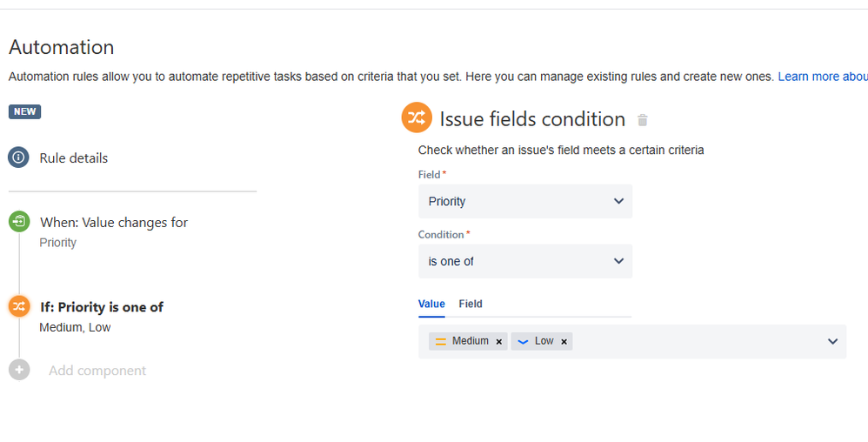This screenshot has height=442, width=868.
Task: Click the Low priority arrow icon in chip
Action: [x=523, y=341]
